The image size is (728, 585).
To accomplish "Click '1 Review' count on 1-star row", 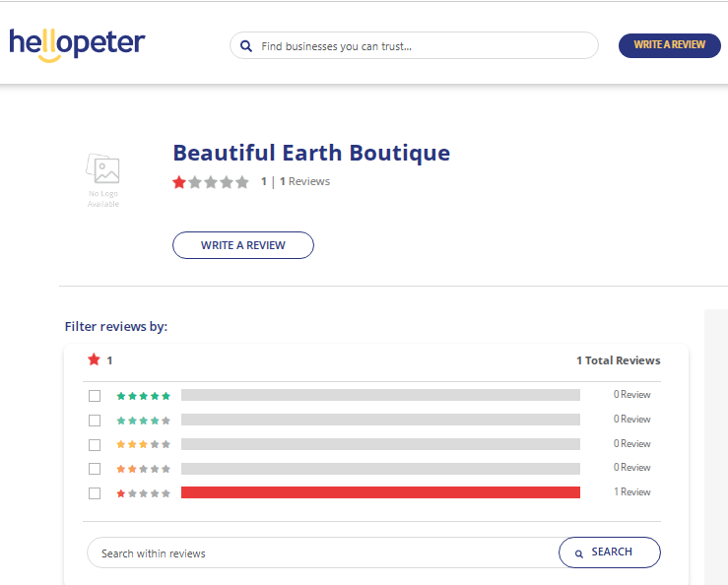I will click(632, 492).
